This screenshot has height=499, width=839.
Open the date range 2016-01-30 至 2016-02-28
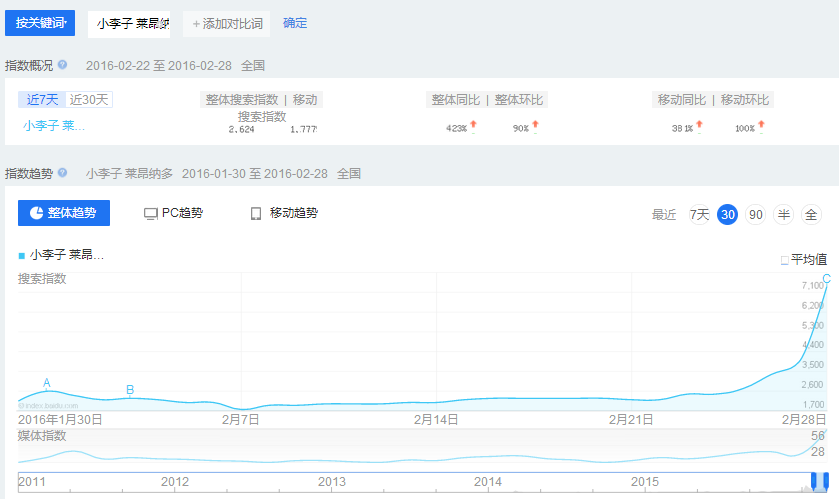254,173
